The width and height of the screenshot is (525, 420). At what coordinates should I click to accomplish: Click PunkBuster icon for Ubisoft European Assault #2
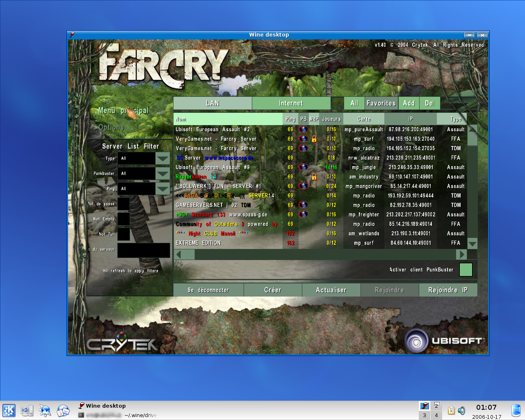304,129
